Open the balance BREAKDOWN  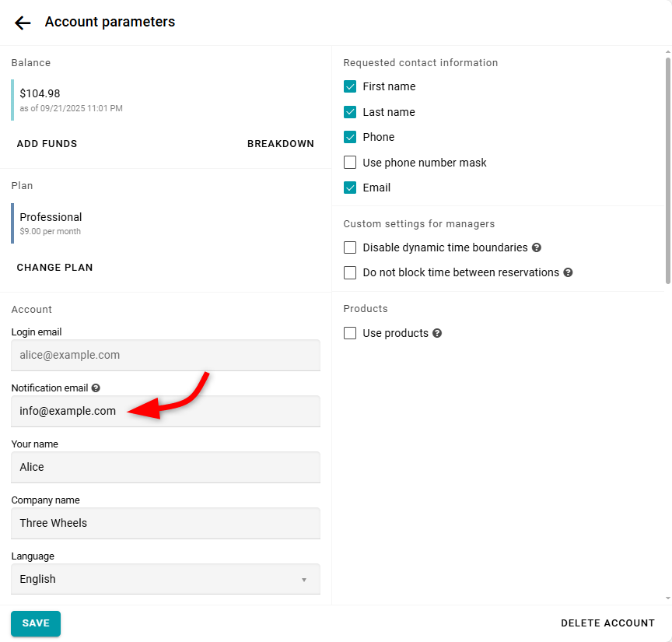[281, 144]
